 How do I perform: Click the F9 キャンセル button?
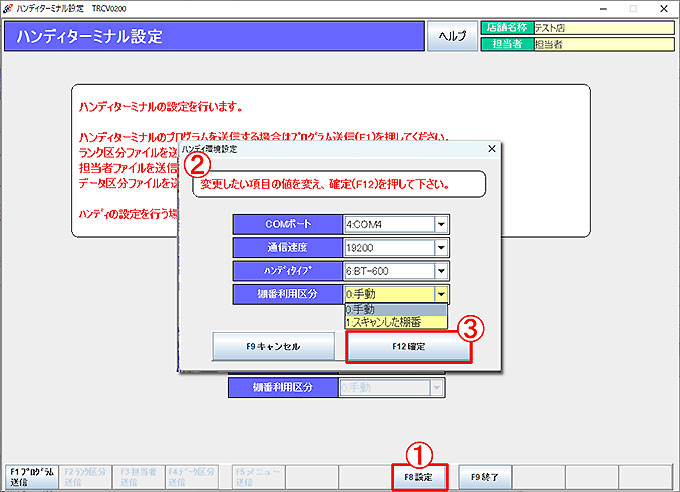[273, 346]
